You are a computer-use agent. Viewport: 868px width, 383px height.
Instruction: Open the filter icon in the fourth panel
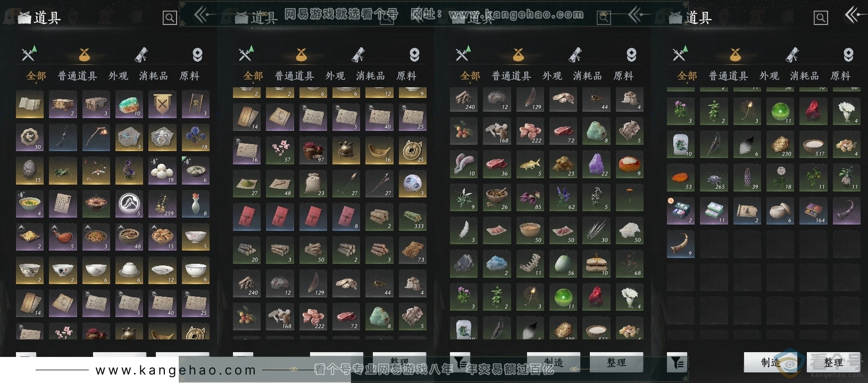(x=677, y=363)
